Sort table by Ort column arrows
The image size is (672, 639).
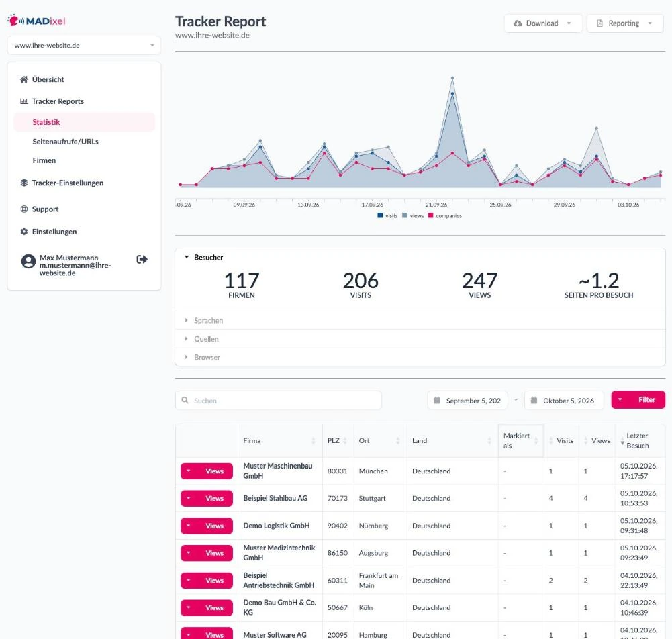(x=397, y=440)
